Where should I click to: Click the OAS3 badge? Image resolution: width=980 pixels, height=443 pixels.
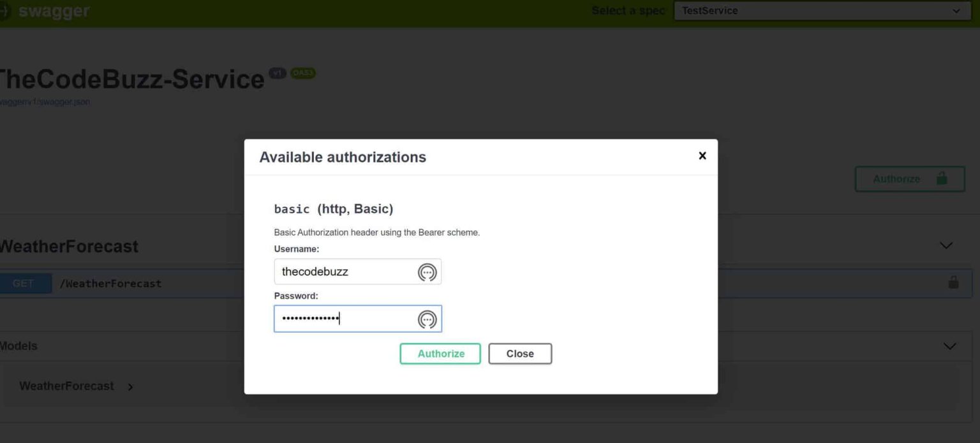[303, 73]
